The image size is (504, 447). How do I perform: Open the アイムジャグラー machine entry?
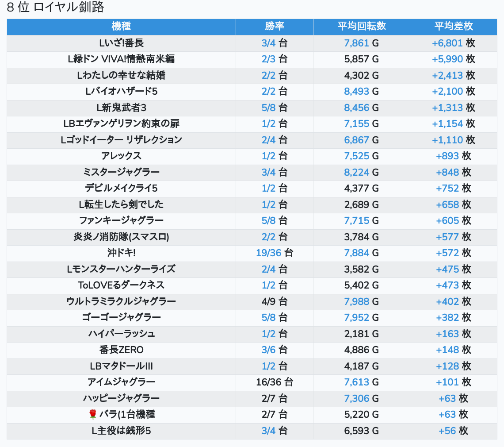click(x=121, y=382)
